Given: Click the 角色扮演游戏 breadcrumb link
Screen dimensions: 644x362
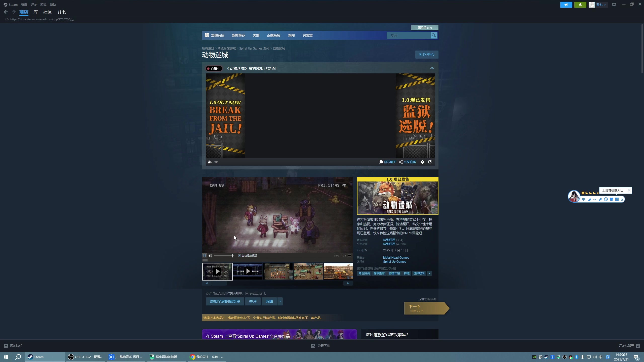Looking at the screenshot, I should coord(227,49).
